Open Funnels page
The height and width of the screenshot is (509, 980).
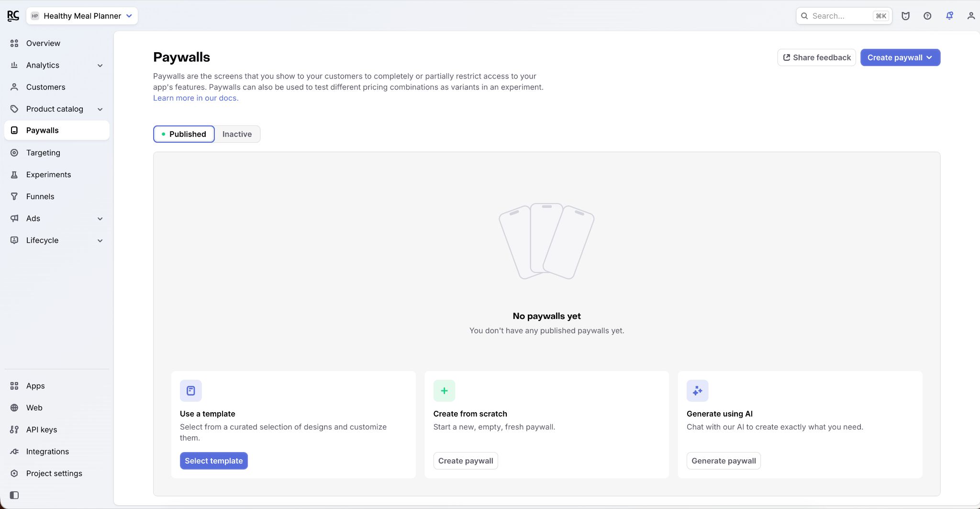[x=57, y=196]
